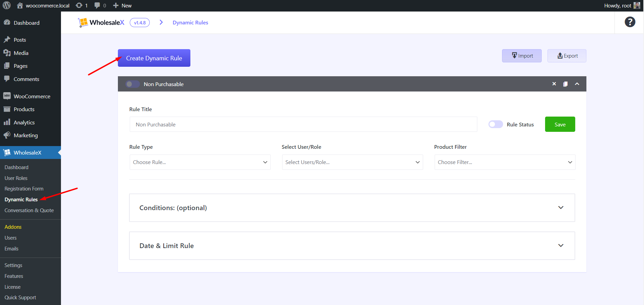The height and width of the screenshot is (305, 644).
Task: Delete the Non Purchasable rule with X
Action: pyautogui.click(x=554, y=84)
